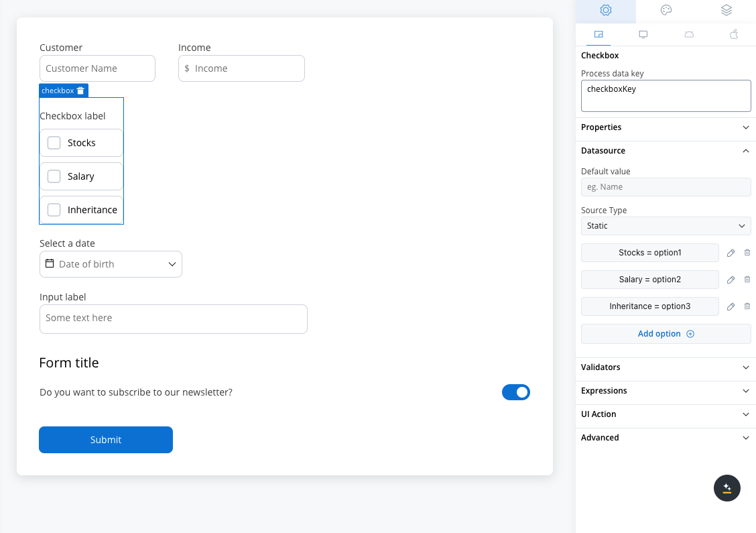This screenshot has height=533, width=756.
Task: Focus the Customer Name input
Action: pyautogui.click(x=97, y=68)
